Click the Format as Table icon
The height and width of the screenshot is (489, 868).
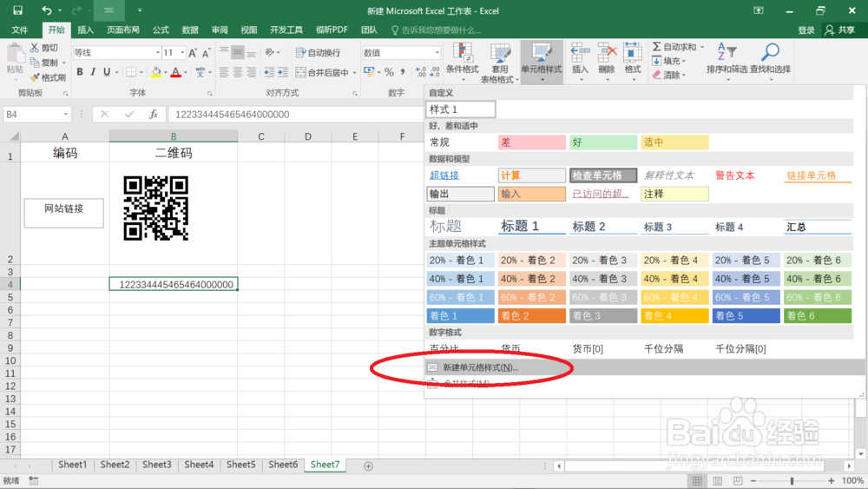pos(500,53)
